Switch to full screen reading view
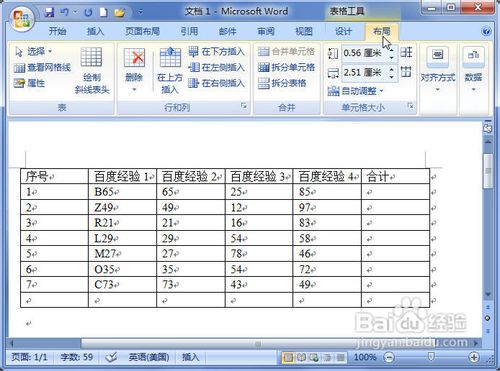Viewport: 500px width, 371px height. [302, 358]
